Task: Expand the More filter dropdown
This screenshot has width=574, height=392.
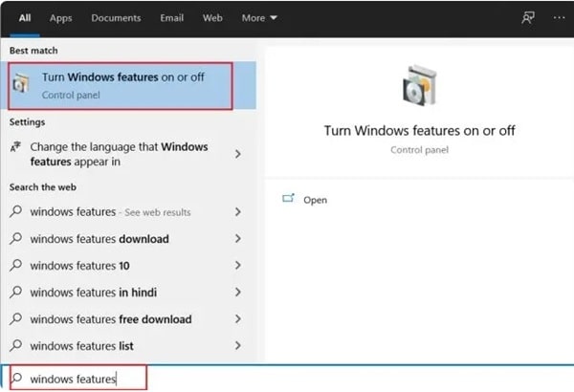Action: tap(259, 17)
